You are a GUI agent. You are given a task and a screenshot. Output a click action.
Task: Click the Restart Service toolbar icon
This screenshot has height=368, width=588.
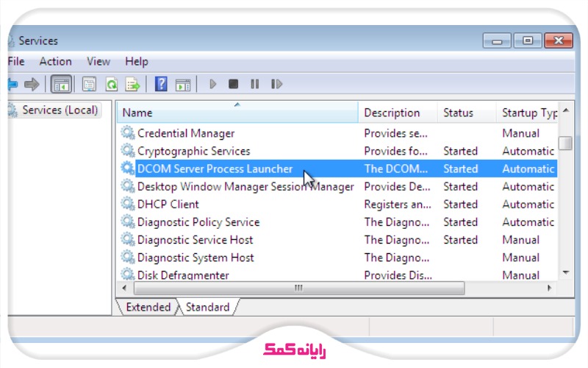[x=276, y=85]
